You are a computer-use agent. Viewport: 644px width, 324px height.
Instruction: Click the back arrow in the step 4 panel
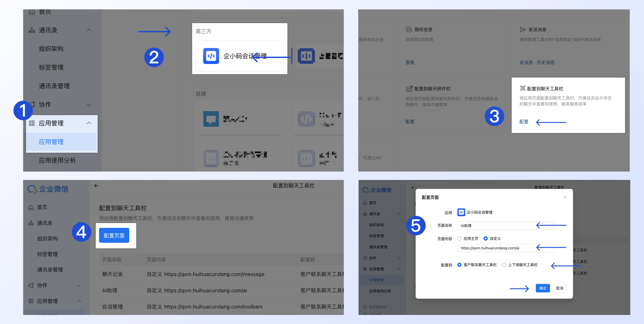coord(96,186)
